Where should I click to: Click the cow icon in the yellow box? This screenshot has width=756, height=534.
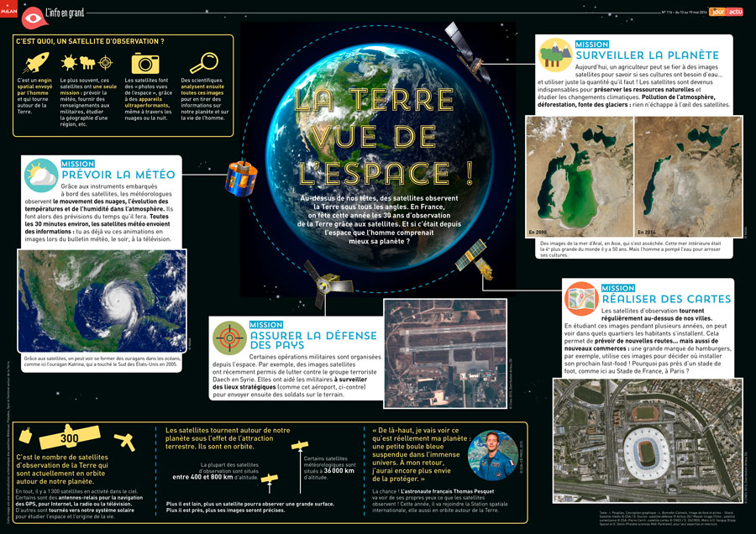[87, 63]
